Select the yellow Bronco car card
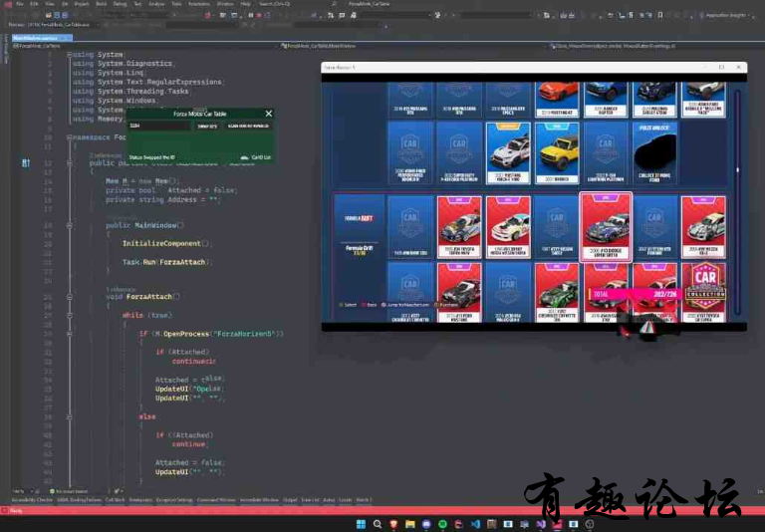765x532 pixels. (557, 153)
